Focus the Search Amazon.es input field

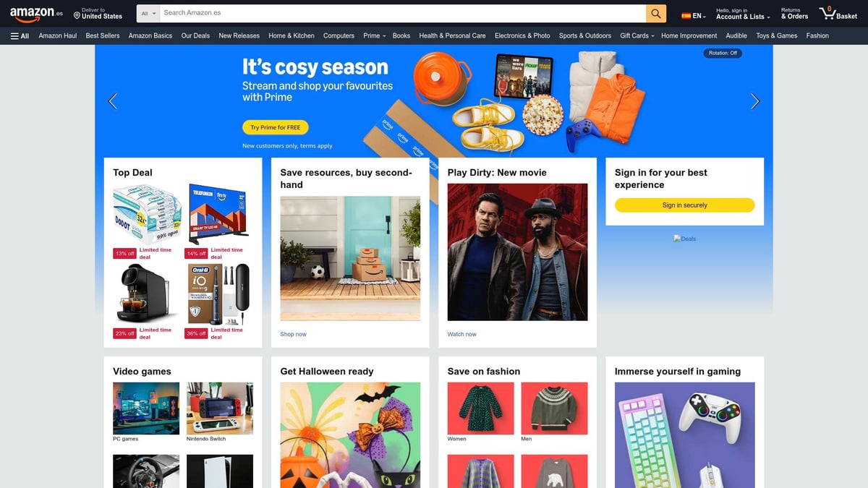[403, 14]
